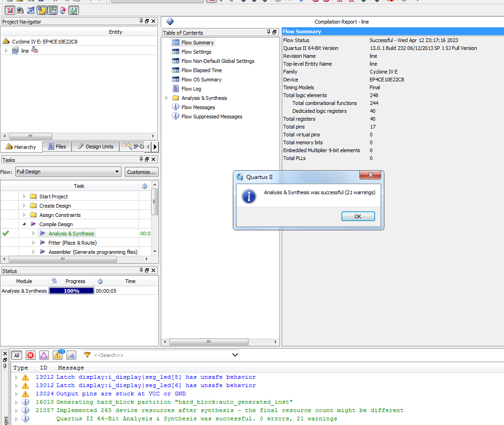Collapse the Compile Design task group

24,224
